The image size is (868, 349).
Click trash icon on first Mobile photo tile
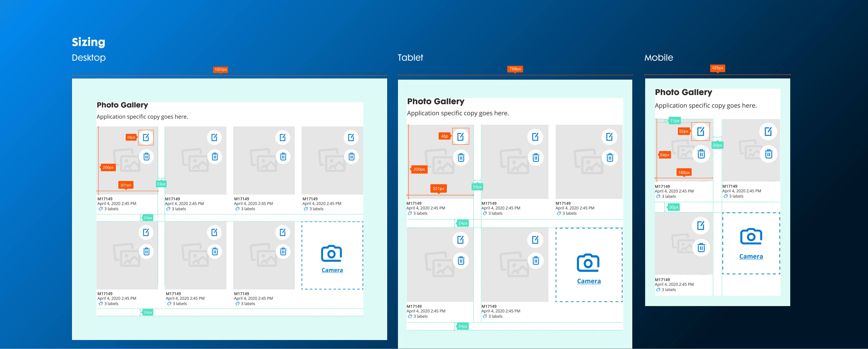[701, 154]
